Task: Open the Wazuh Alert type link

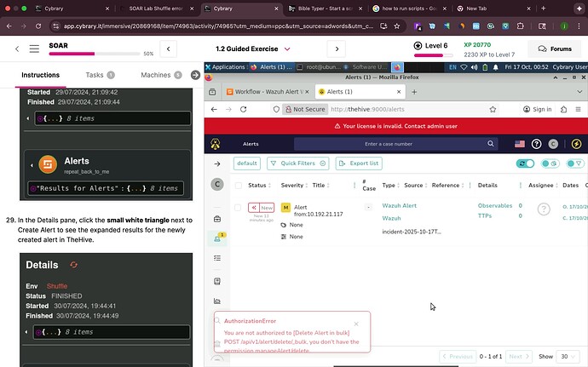Action: click(400, 205)
